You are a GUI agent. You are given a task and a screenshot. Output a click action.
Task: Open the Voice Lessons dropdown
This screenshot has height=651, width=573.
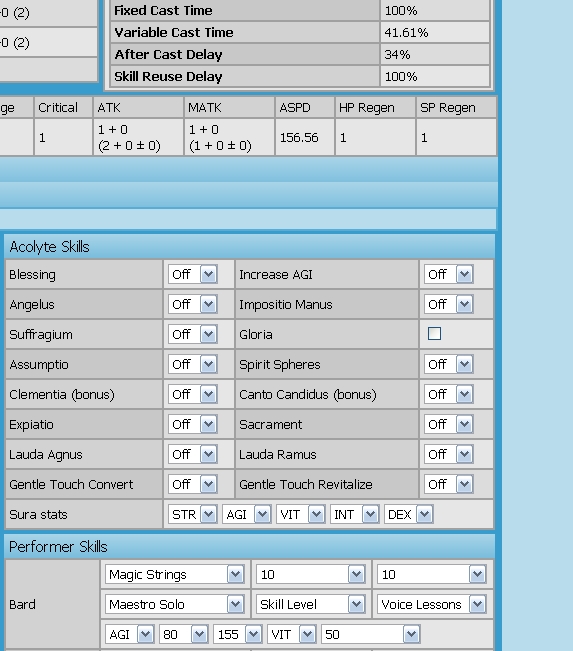(x=432, y=604)
